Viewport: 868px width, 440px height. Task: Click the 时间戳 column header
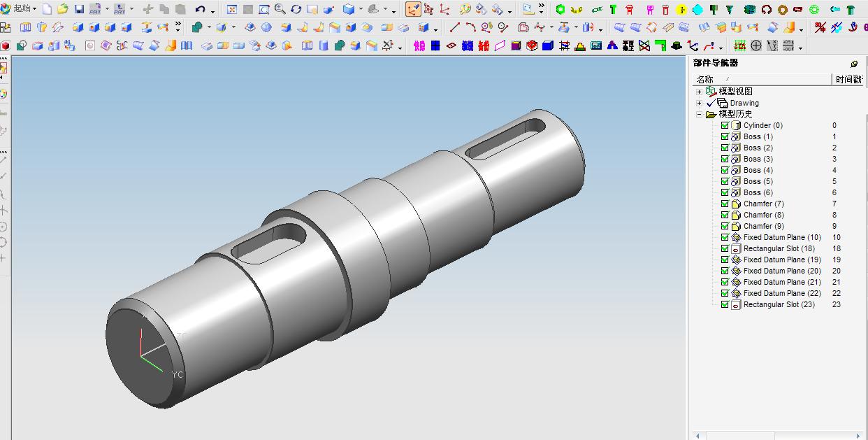[849, 79]
